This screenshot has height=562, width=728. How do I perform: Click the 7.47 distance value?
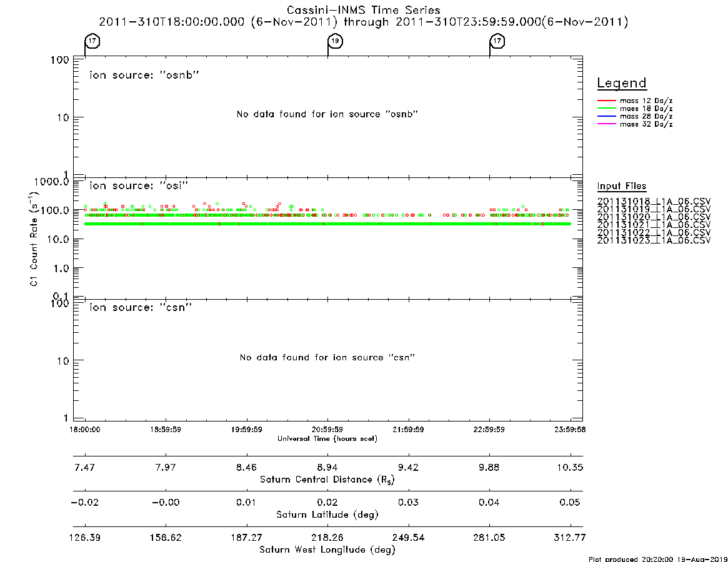click(x=85, y=467)
